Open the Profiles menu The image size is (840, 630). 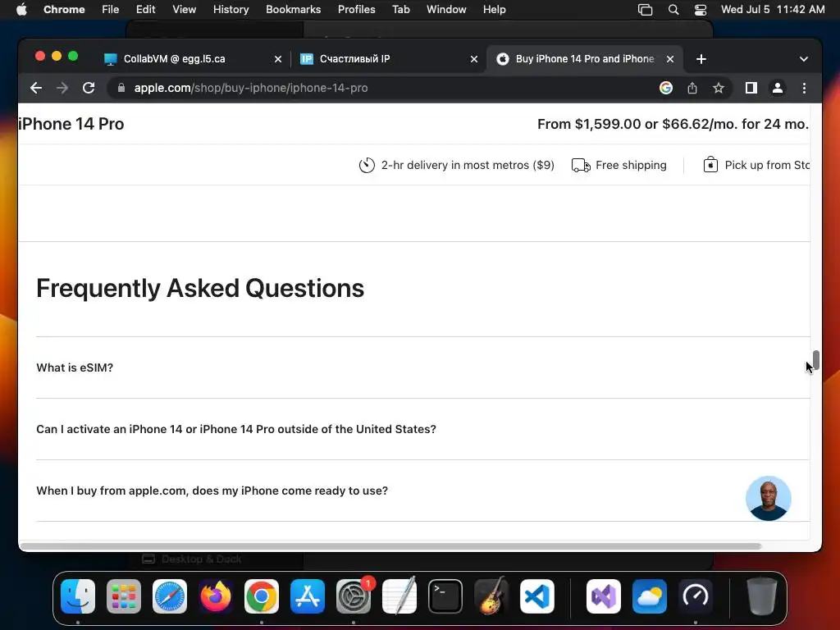[x=356, y=10]
